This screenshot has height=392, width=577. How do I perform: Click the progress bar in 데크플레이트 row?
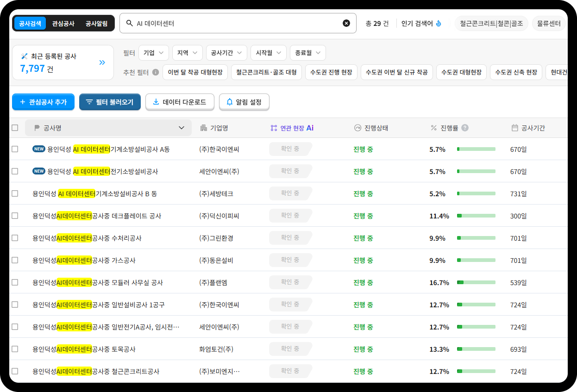pyautogui.click(x=476, y=216)
